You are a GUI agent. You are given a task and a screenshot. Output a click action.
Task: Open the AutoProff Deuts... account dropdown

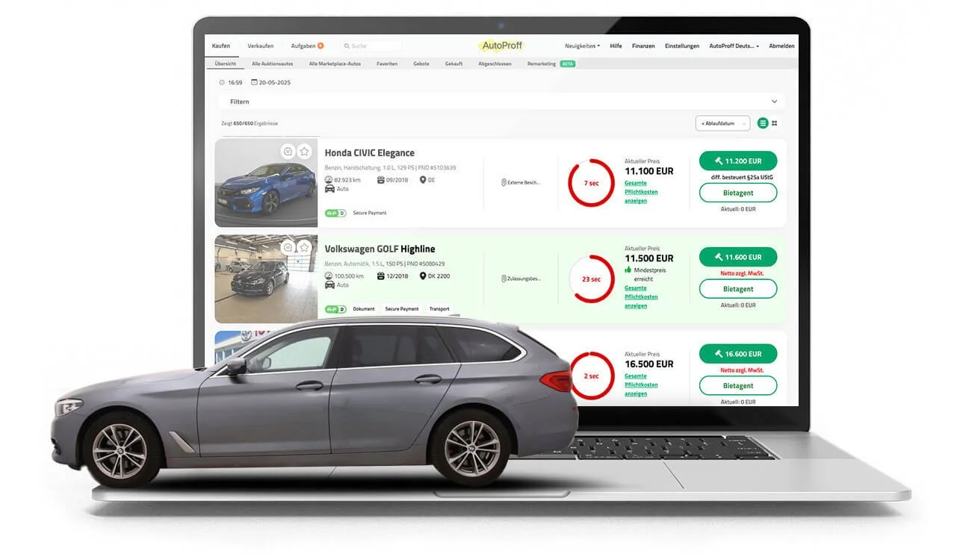[734, 46]
